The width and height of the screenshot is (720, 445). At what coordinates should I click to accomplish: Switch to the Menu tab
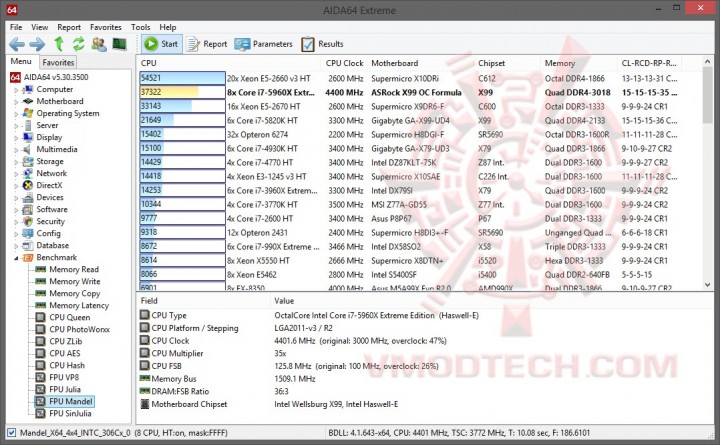point(21,62)
